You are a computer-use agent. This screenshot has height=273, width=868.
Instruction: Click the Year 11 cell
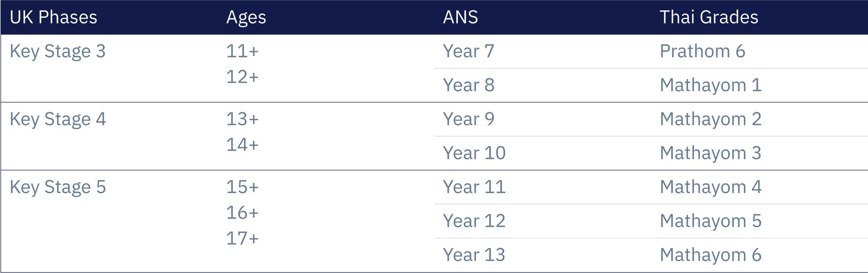[x=474, y=187]
